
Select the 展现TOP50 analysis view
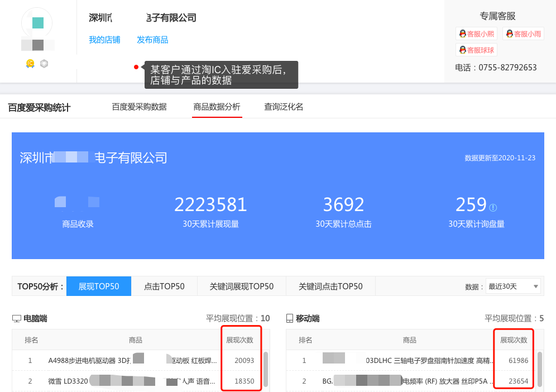pyautogui.click(x=98, y=285)
